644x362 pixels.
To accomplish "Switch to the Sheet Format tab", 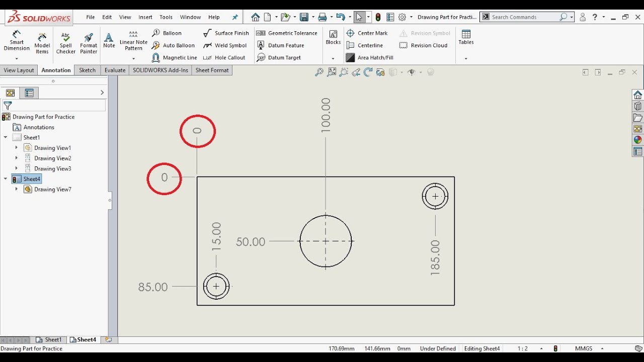I will [212, 70].
